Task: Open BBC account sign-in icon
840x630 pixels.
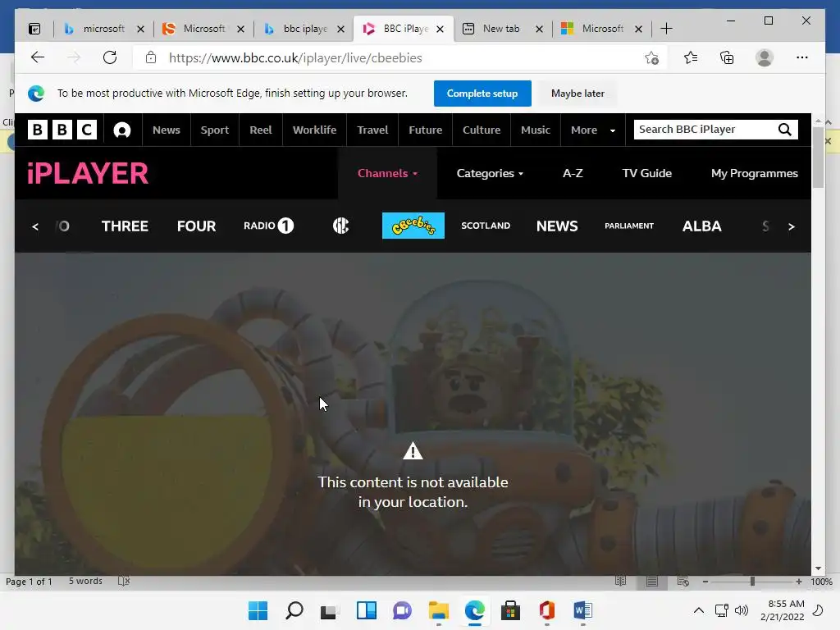Action: point(122,130)
